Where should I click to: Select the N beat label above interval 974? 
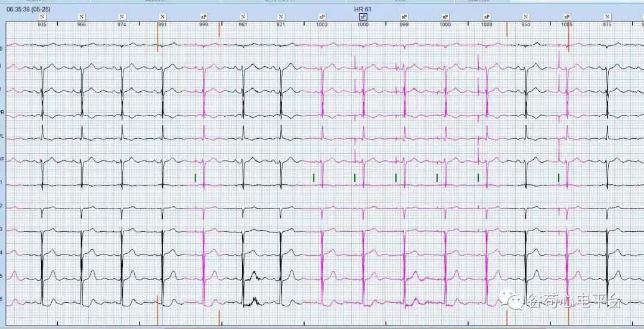coord(122,17)
